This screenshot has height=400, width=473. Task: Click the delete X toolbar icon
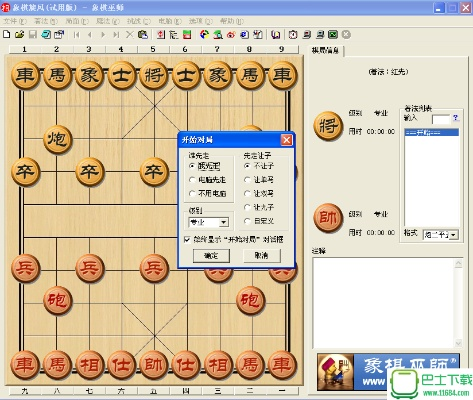(130, 35)
